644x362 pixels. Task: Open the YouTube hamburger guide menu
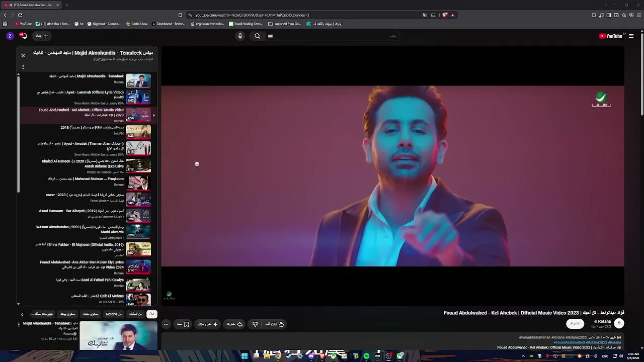(x=631, y=36)
